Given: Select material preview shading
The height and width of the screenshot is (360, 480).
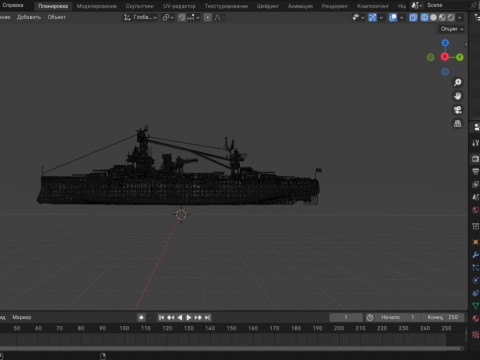Looking at the screenshot, I should pos(442,17).
